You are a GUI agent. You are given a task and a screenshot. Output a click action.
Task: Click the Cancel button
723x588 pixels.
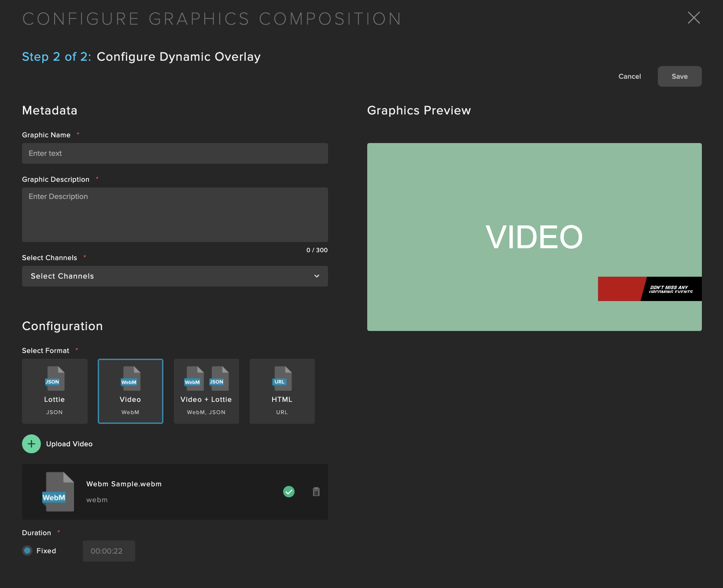coord(630,76)
